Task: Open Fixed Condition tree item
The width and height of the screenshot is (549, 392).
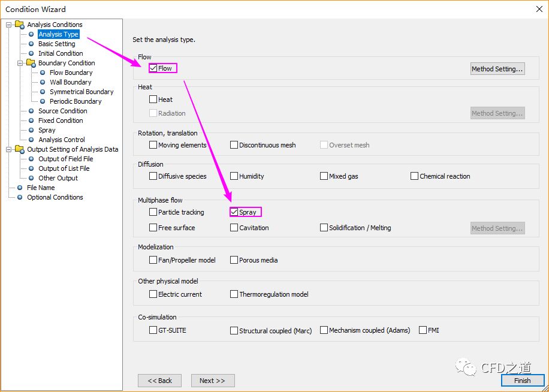Action: click(61, 120)
